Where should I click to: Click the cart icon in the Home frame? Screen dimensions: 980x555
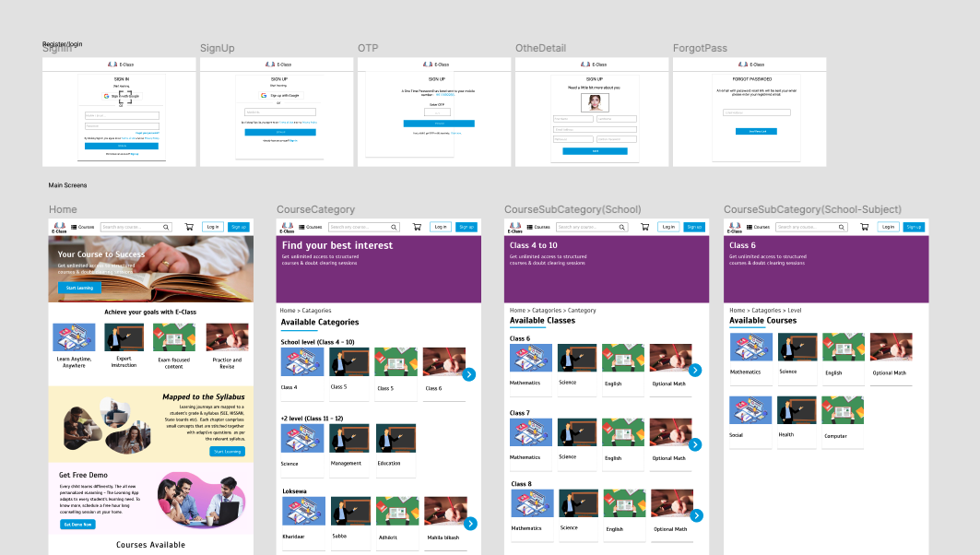[189, 227]
